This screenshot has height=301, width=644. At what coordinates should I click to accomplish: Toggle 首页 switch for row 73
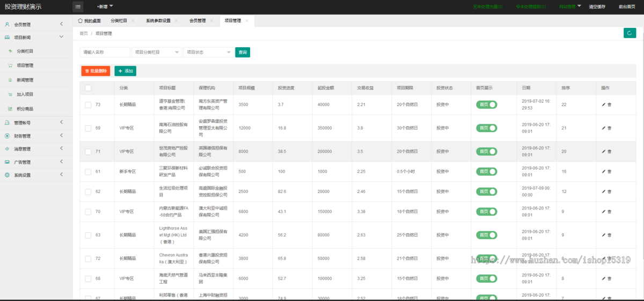[486, 105]
